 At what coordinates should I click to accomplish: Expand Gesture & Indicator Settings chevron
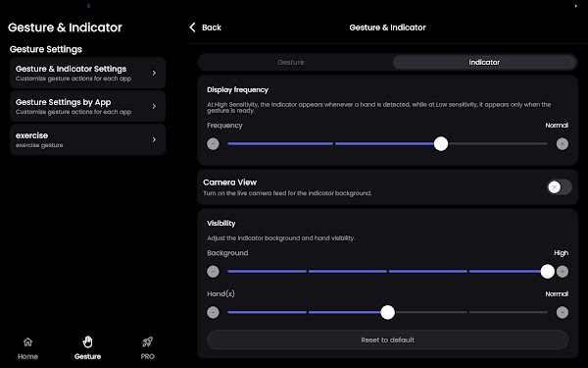[x=154, y=73]
